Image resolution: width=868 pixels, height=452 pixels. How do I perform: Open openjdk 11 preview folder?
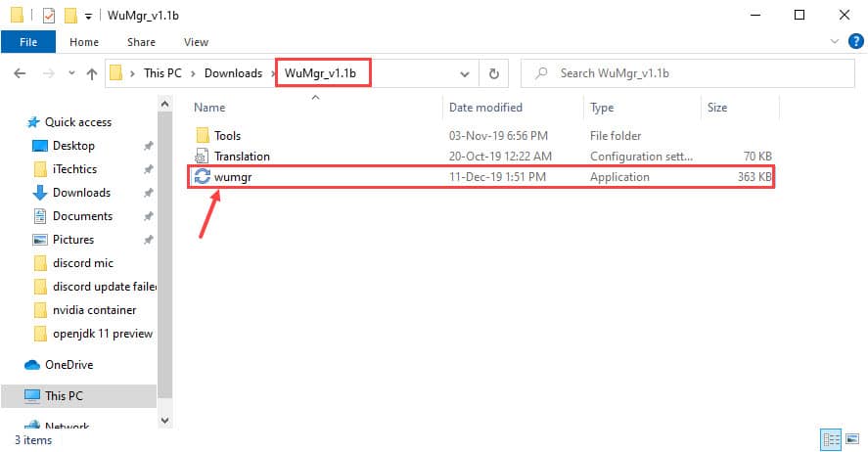pyautogui.click(x=103, y=334)
